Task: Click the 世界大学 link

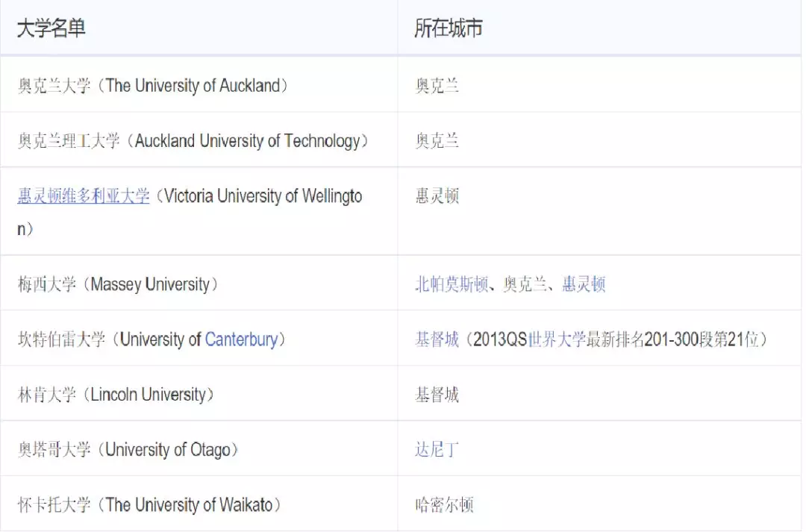Action: coord(556,339)
